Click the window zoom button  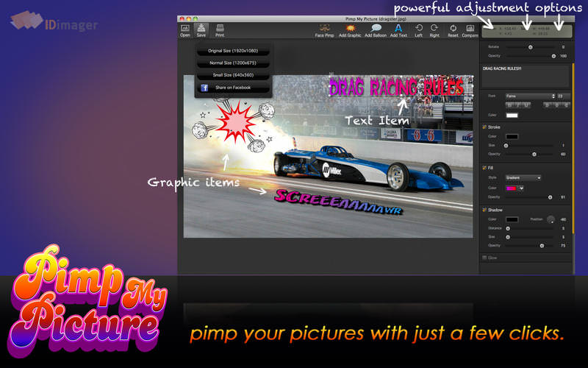(x=196, y=18)
